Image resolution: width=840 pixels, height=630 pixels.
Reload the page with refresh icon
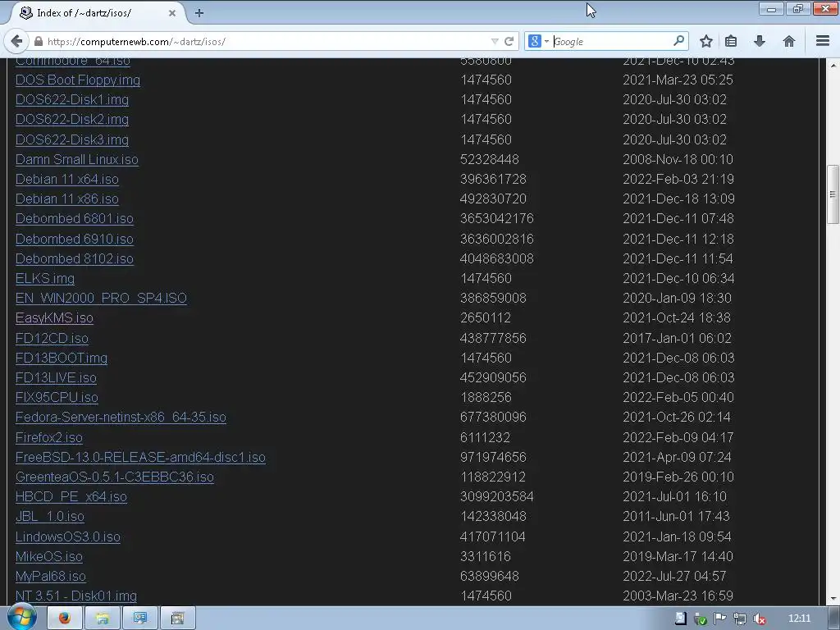(x=509, y=41)
